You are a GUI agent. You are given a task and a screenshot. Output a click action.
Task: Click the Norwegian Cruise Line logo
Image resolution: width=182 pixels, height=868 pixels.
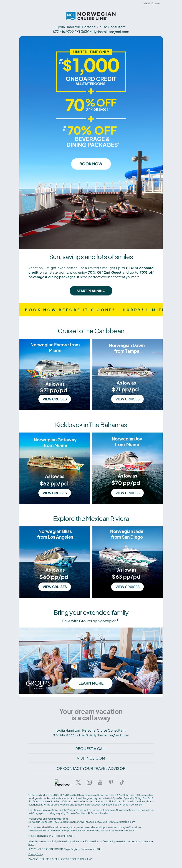coord(91,16)
